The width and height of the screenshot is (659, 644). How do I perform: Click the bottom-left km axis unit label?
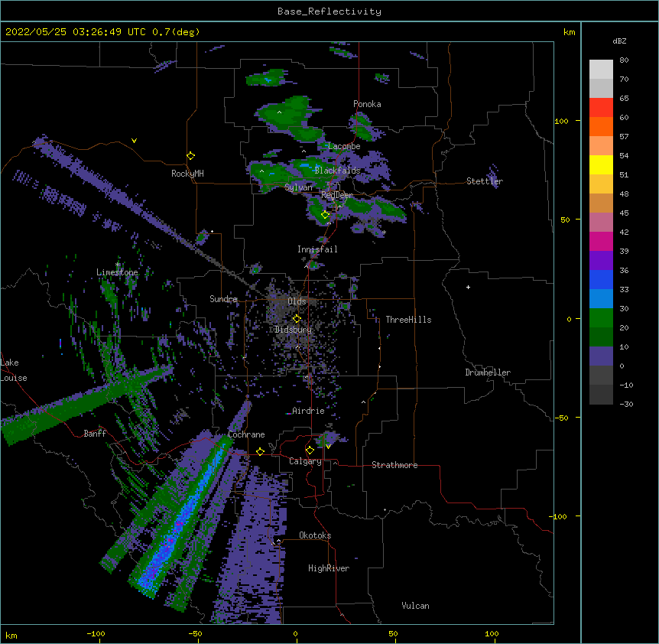[11, 635]
